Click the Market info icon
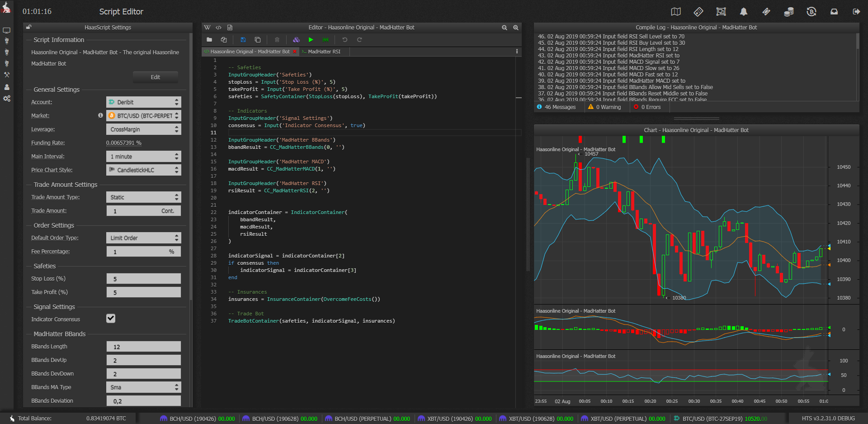 tap(100, 115)
